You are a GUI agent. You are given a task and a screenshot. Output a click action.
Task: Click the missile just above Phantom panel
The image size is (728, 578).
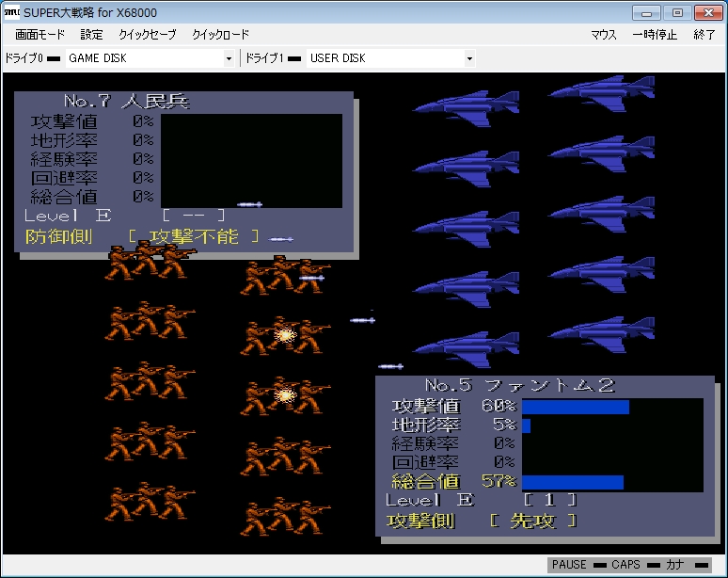pos(391,366)
